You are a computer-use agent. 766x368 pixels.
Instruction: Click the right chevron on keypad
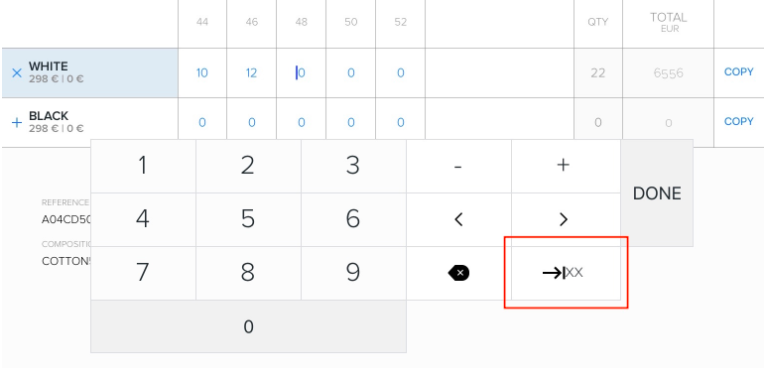pyautogui.click(x=563, y=219)
